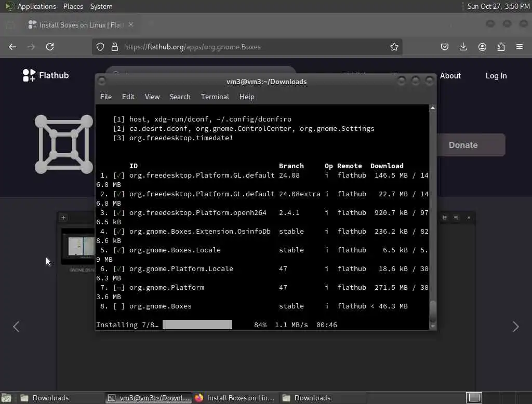Image resolution: width=532 pixels, height=404 pixels.
Task: Close the Install Boxes browser tab
Action: [131, 24]
